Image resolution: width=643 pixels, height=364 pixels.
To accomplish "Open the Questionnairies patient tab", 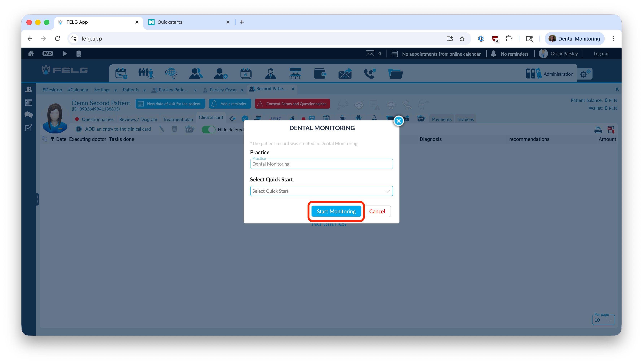I will 98,119.
